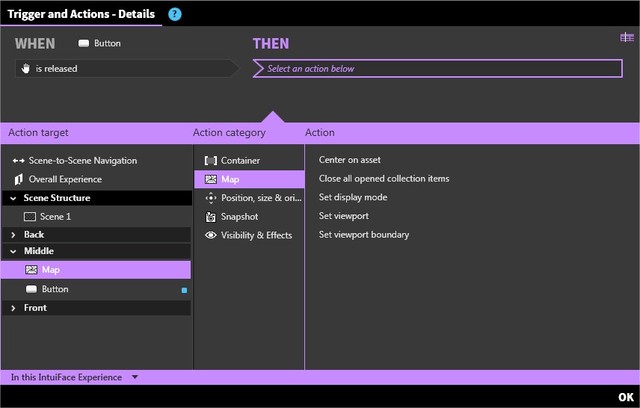Select the Snapshot category icon

(x=211, y=216)
